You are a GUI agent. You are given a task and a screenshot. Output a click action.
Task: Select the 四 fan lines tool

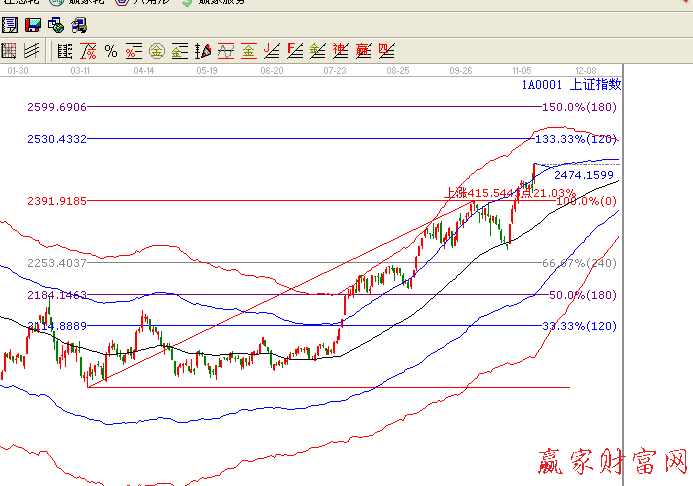tap(386, 51)
